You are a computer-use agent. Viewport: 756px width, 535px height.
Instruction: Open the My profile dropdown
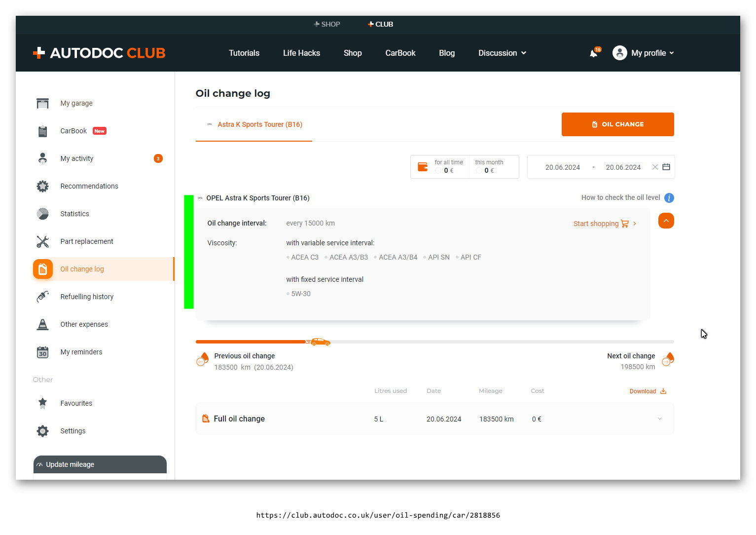point(652,53)
